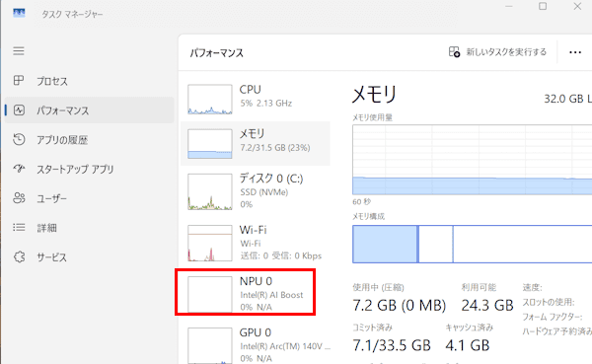Click the メモリ mini usage graph
The height and width of the screenshot is (364, 592).
pyautogui.click(x=210, y=143)
